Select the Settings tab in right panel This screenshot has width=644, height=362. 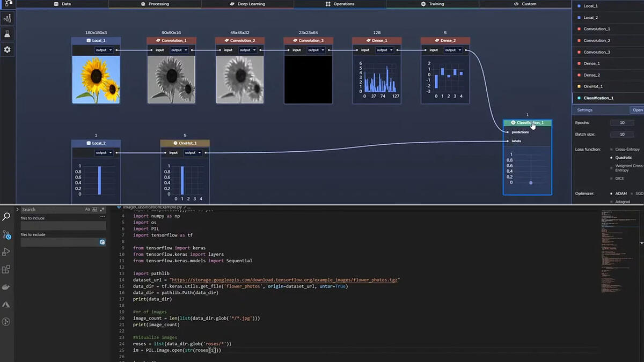584,110
